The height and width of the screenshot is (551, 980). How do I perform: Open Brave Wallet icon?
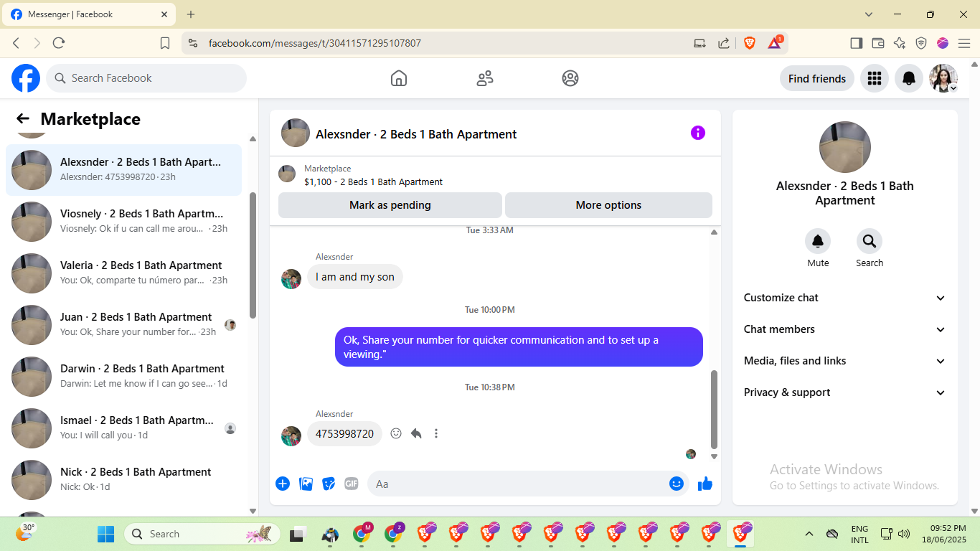tap(877, 43)
